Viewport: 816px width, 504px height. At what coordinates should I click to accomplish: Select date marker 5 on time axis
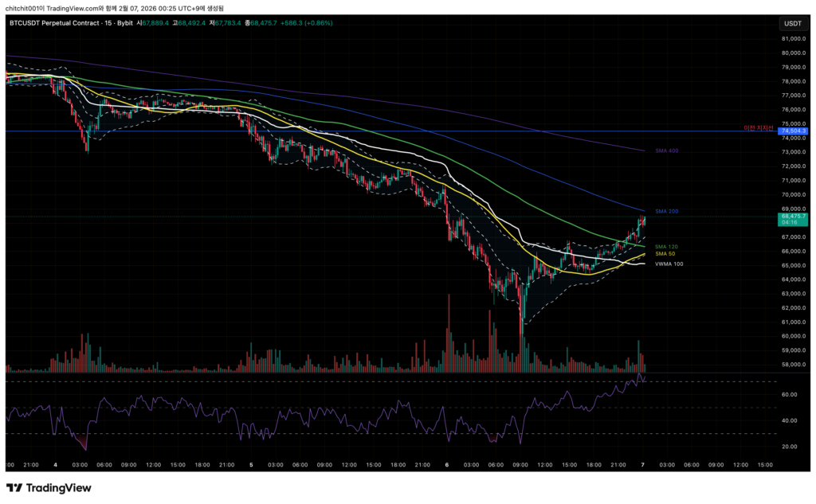(251, 464)
